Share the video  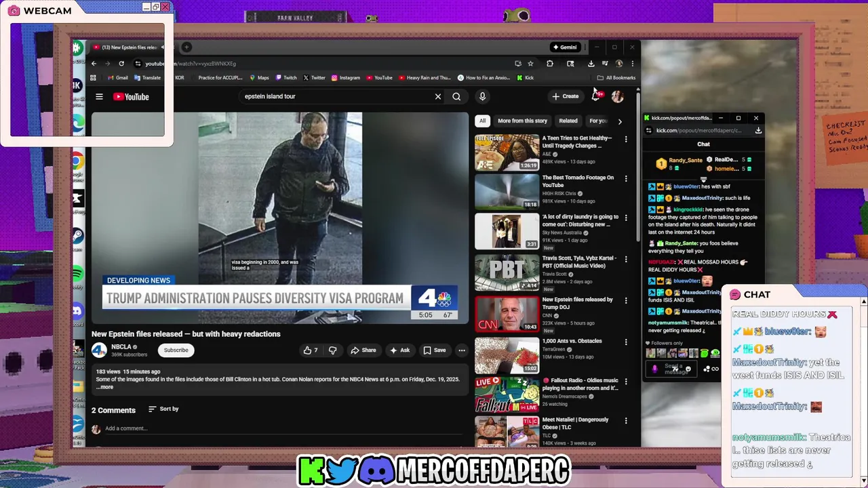tap(363, 350)
